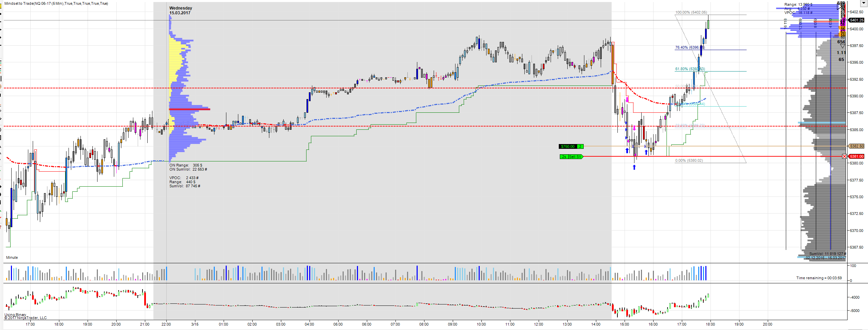Select the 100 value on the volume panel axis
868x330 pixels.
pos(853,266)
